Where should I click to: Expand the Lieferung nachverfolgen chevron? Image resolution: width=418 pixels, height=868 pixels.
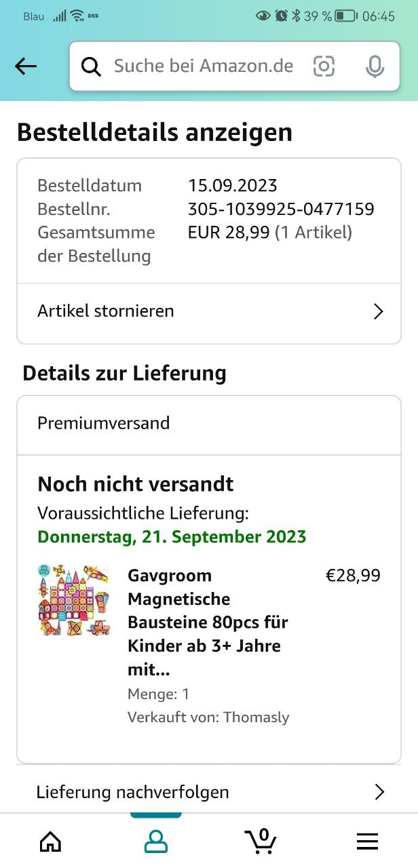(379, 791)
